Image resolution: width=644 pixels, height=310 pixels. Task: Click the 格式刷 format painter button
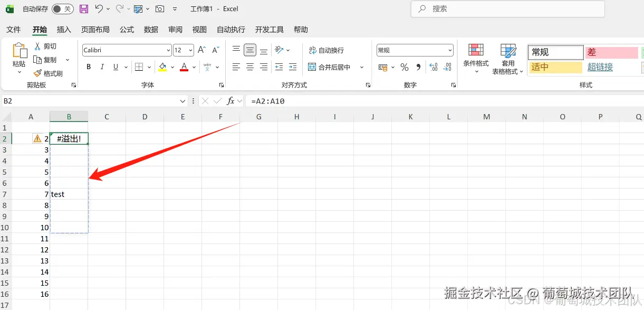click(x=48, y=73)
